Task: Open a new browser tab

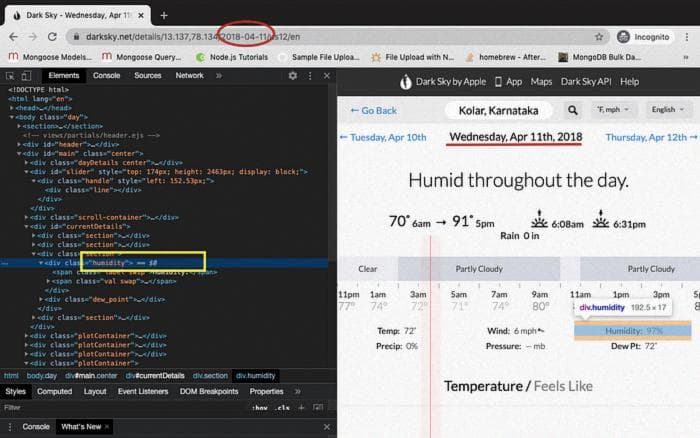Action: tap(164, 15)
